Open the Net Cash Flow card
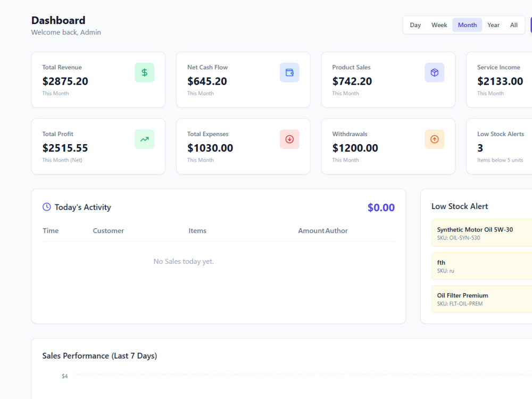532x399 pixels. [243, 80]
